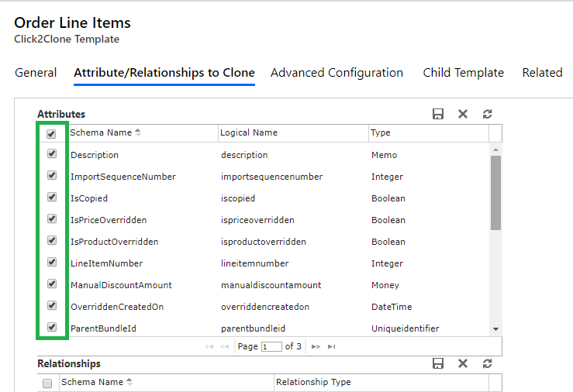The image size is (573, 392).
Task: Go to next attributes page
Action: point(315,346)
